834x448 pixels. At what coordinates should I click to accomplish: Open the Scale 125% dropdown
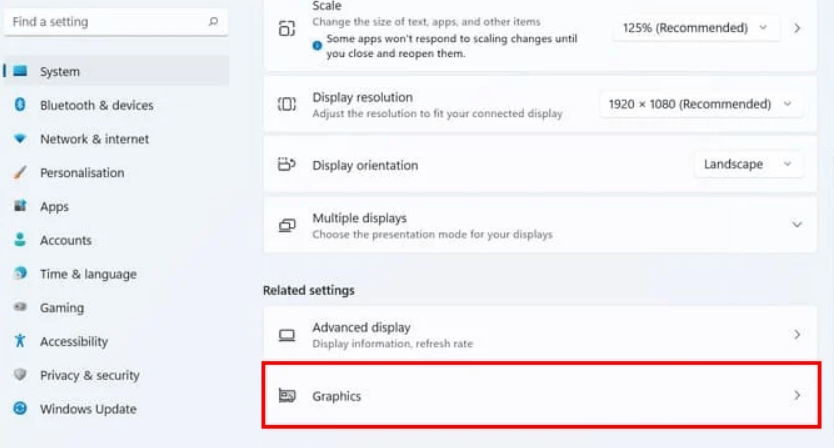pos(696,28)
